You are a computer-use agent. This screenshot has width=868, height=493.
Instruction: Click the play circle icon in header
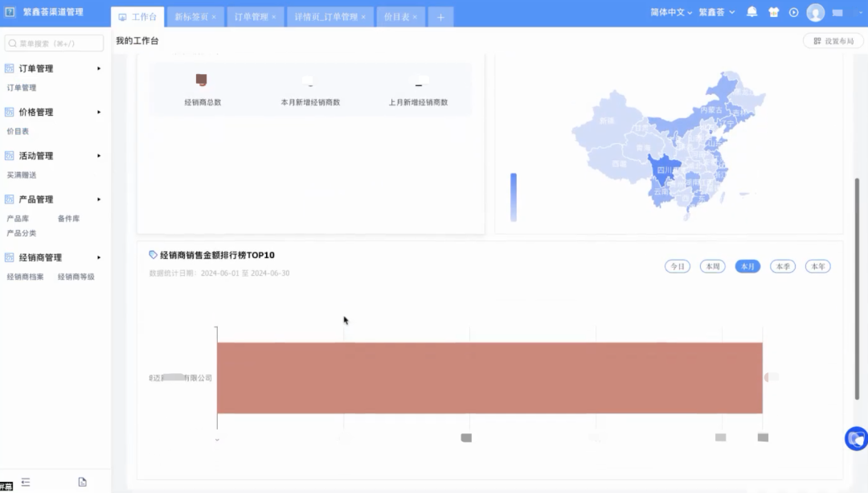click(794, 12)
